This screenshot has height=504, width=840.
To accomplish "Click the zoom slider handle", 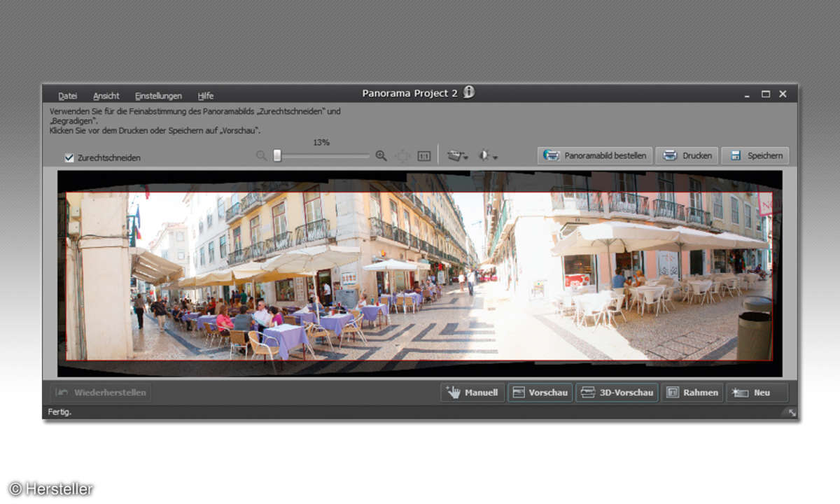I will (277, 155).
